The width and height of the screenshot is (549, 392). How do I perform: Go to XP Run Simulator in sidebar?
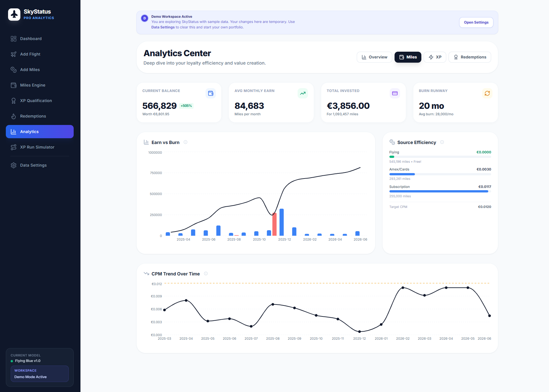click(x=37, y=147)
